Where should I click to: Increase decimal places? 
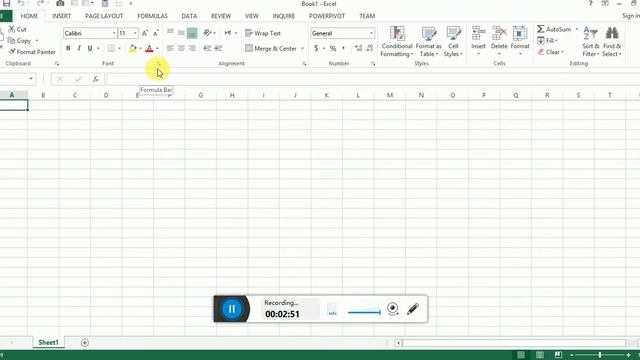point(358,48)
